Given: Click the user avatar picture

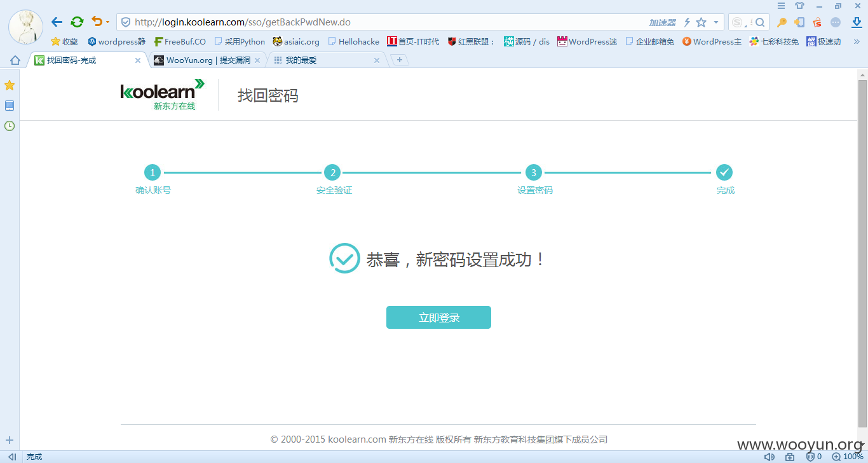Looking at the screenshot, I should click(26, 27).
